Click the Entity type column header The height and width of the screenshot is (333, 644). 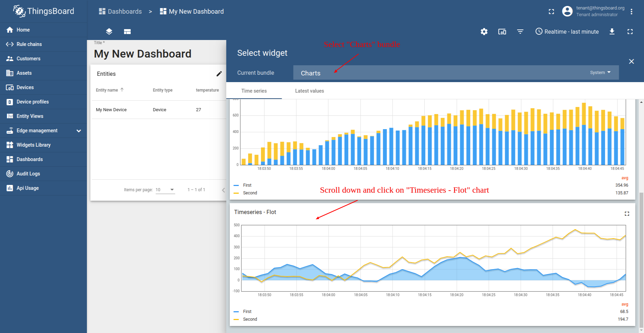click(163, 90)
